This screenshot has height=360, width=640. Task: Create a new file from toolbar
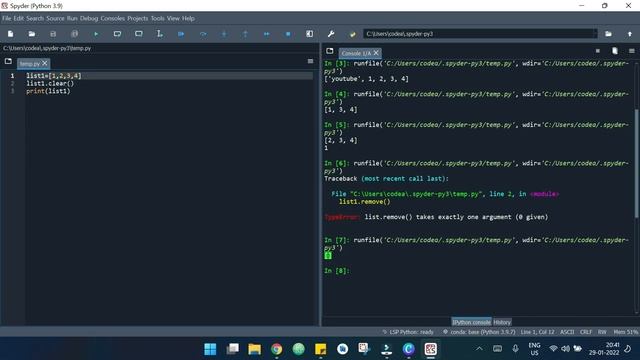(11, 34)
